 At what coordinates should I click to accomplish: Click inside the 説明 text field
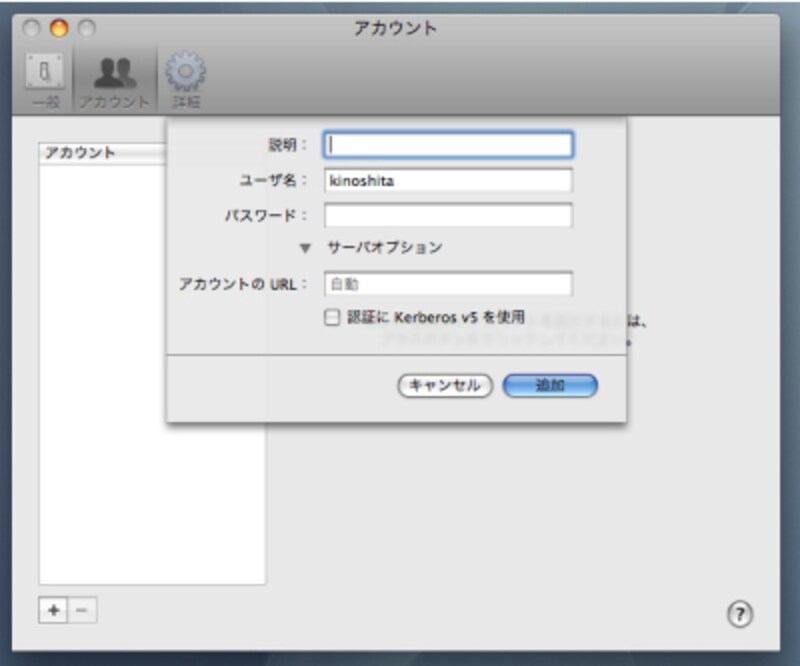pyautogui.click(x=447, y=145)
